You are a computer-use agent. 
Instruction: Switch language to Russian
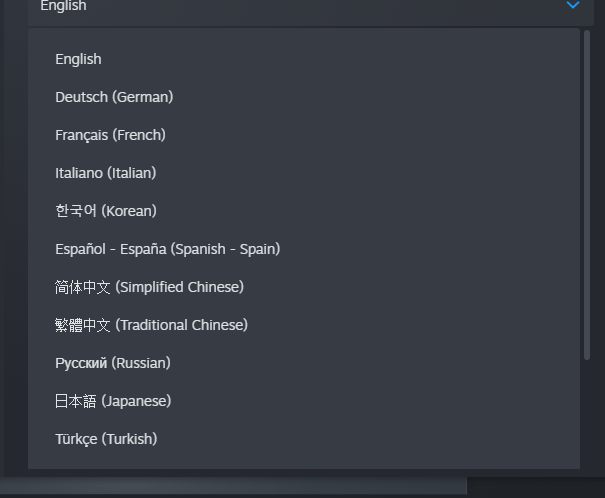[x=113, y=363]
